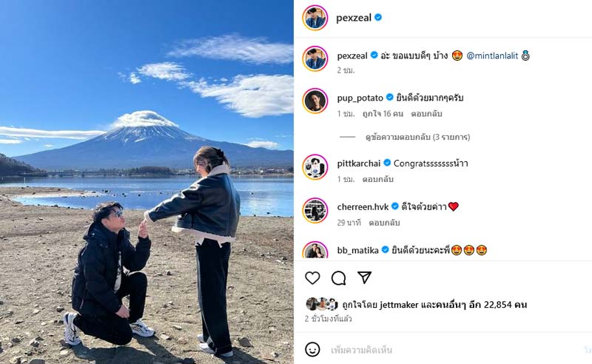592x364 pixels.
Task: Reply to pup_potato's comment
Action: coord(426,114)
